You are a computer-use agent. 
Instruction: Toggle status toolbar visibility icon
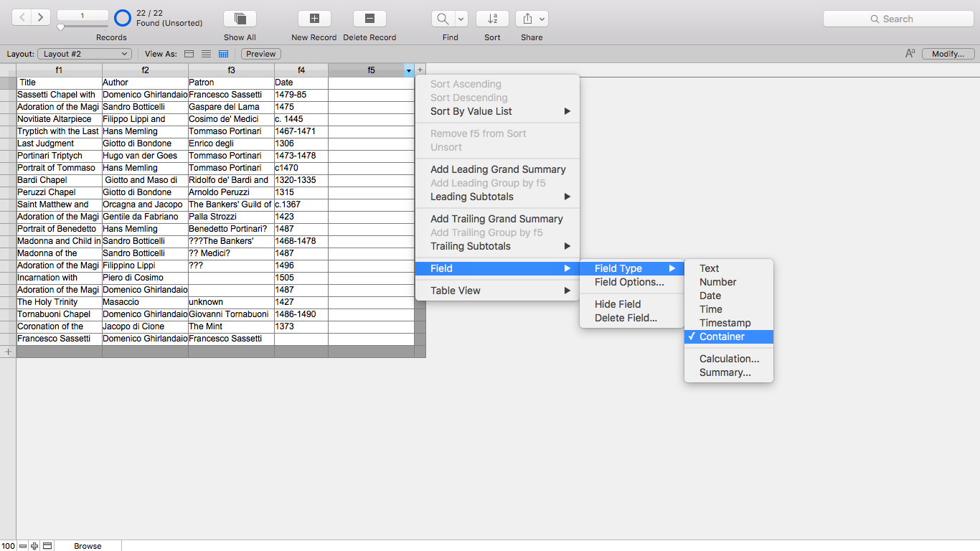pos(47,546)
